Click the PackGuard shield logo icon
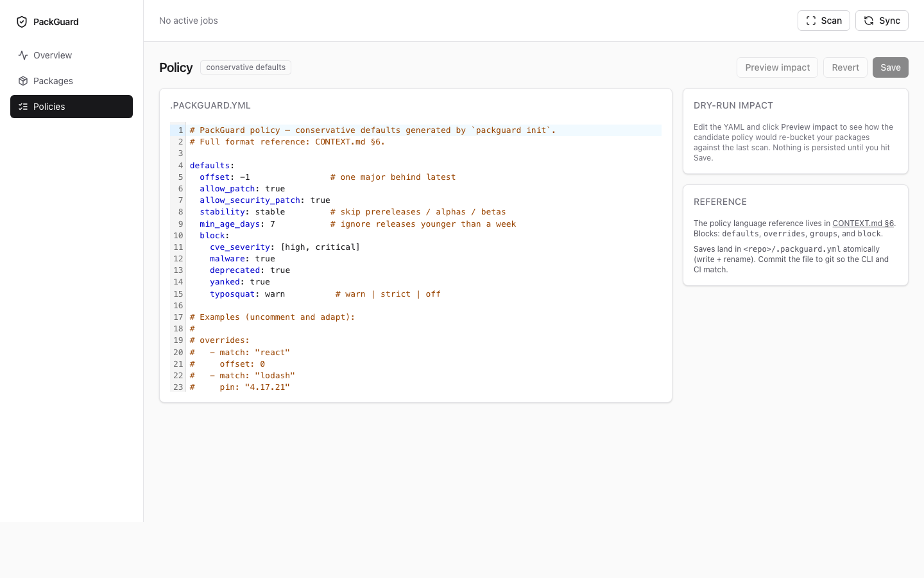 [22, 22]
